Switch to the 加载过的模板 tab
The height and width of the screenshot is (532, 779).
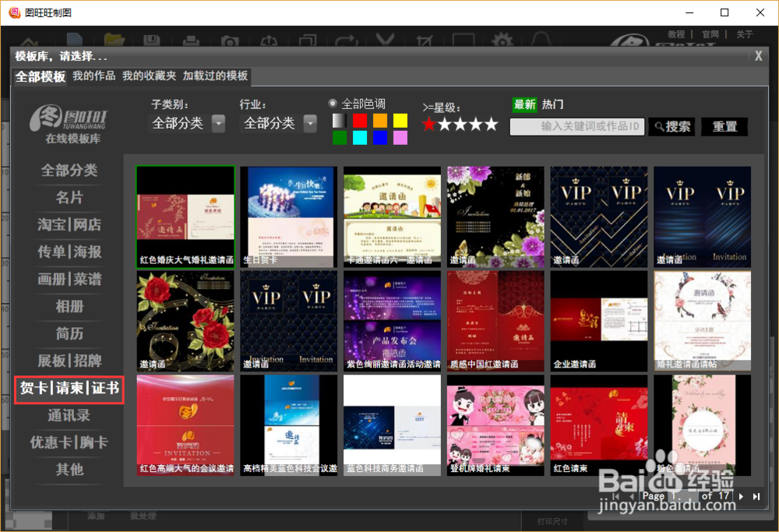215,76
